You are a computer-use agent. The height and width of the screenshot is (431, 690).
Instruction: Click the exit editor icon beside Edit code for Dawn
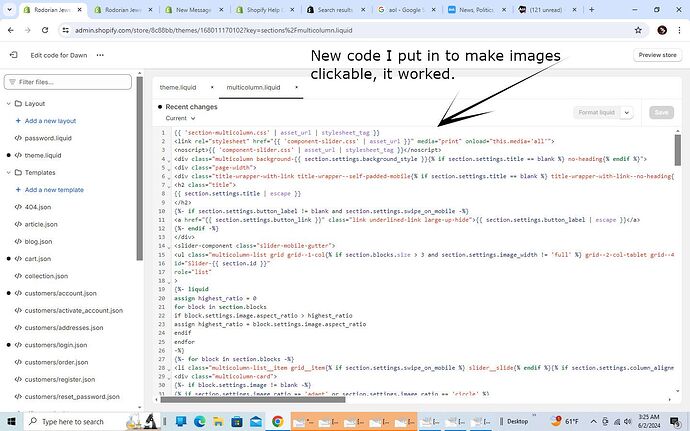pyautogui.click(x=15, y=56)
